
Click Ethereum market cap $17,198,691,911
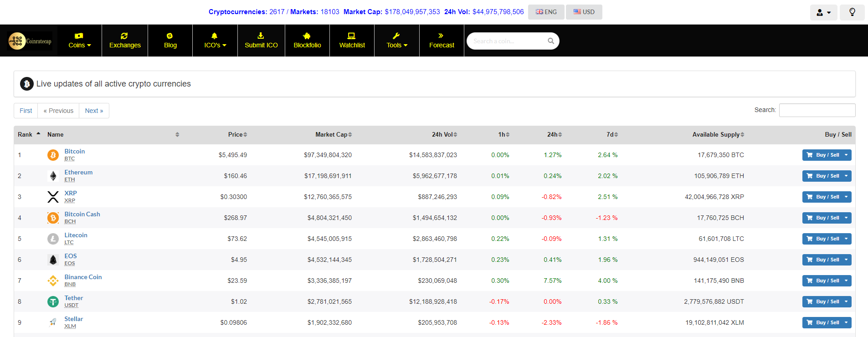[328, 176]
